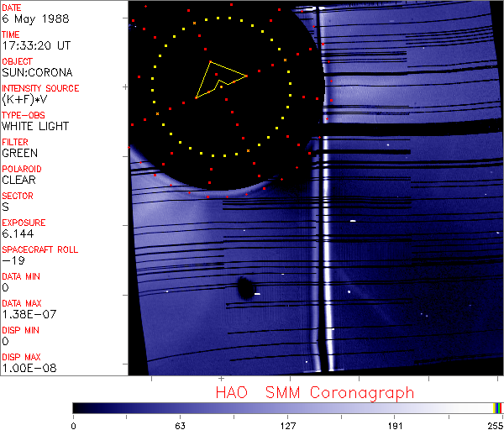504x430 pixels.
Task: Click the polaroid value "CLEAR"
Action: [19, 180]
